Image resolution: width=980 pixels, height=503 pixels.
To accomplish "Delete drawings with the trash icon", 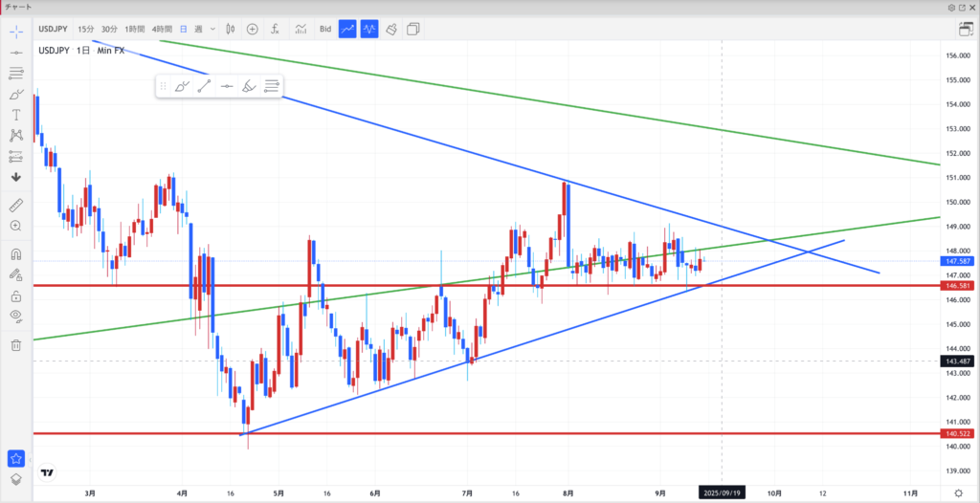I will coord(16,345).
